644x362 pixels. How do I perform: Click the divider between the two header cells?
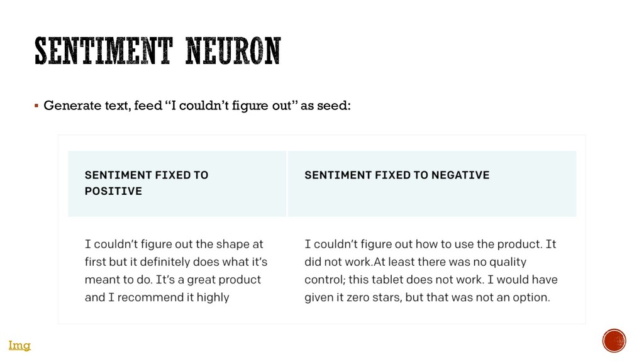click(x=287, y=184)
